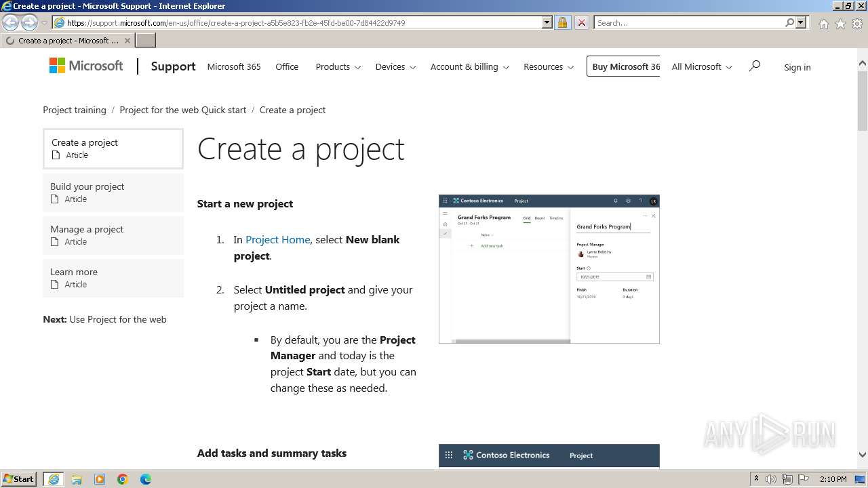Open Internet Explorer from the taskbar
This screenshot has width=868, height=488.
pyautogui.click(x=54, y=479)
